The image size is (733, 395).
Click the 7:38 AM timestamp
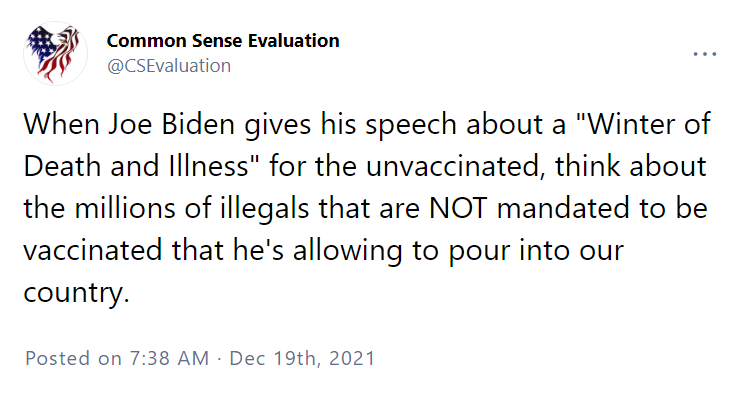(x=169, y=359)
